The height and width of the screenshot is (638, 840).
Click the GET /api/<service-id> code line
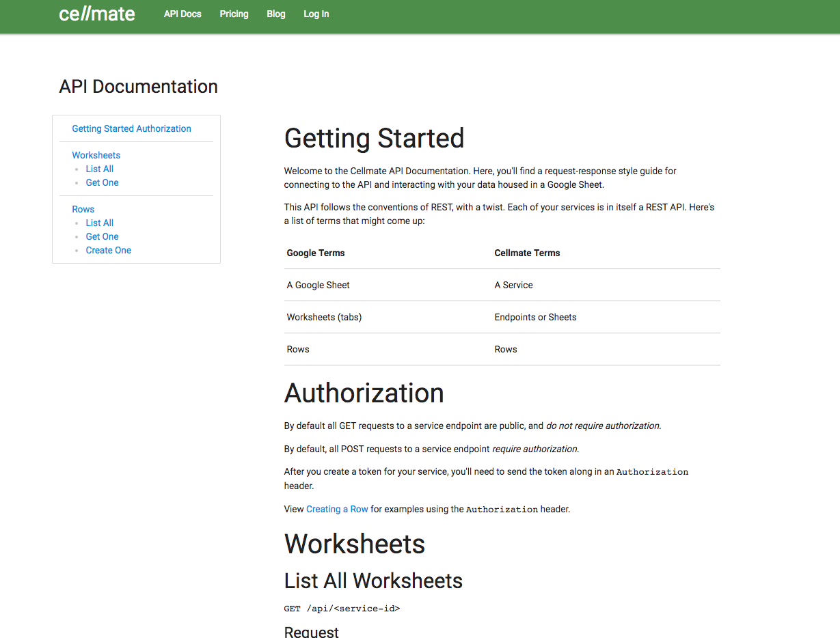click(x=342, y=608)
